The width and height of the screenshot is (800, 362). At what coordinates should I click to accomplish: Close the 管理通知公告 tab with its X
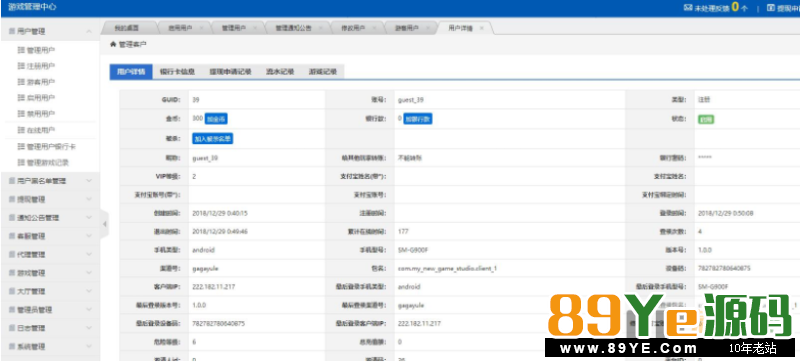[321, 29]
